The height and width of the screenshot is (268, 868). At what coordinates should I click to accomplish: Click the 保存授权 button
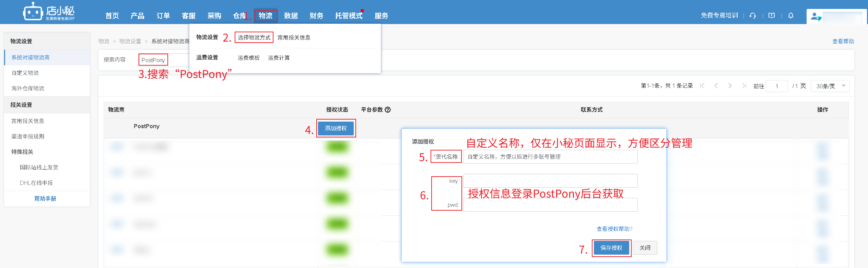pos(611,248)
